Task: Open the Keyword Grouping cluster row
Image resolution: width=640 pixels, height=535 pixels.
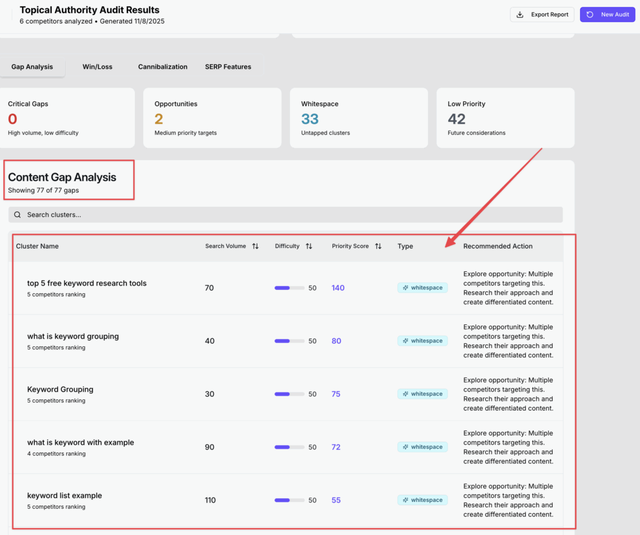Action: [x=60, y=390]
